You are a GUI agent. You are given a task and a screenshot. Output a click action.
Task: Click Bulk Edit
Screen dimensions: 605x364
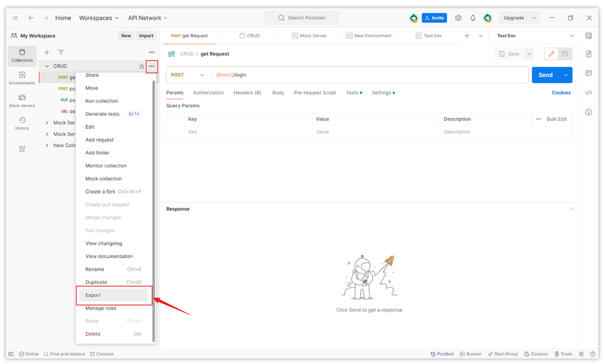tap(557, 119)
